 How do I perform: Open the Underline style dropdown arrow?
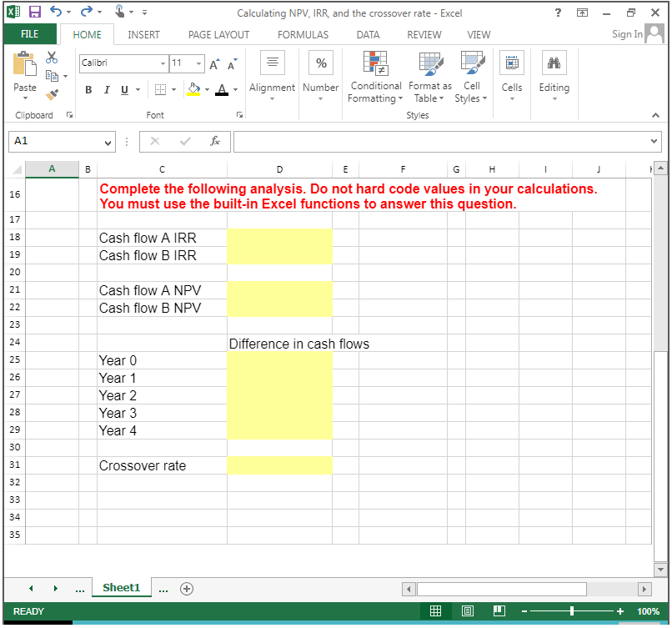pyautogui.click(x=138, y=89)
